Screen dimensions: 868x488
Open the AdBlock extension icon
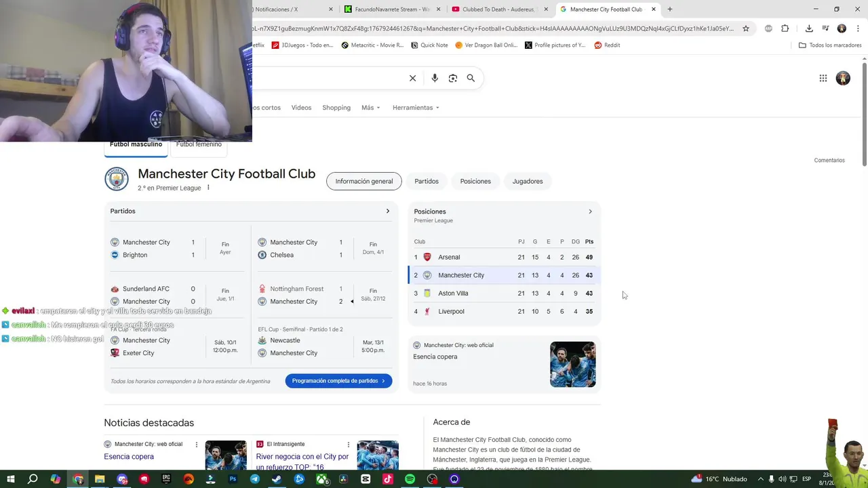(768, 28)
